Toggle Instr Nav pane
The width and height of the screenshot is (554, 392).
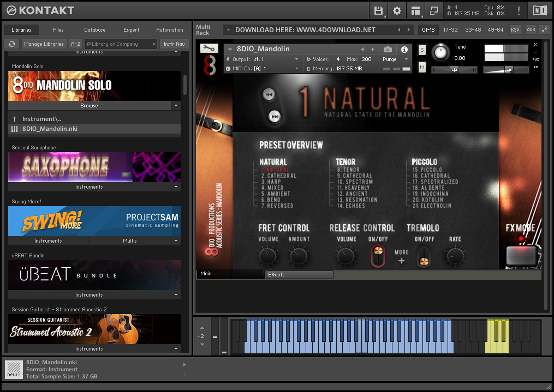pos(174,44)
